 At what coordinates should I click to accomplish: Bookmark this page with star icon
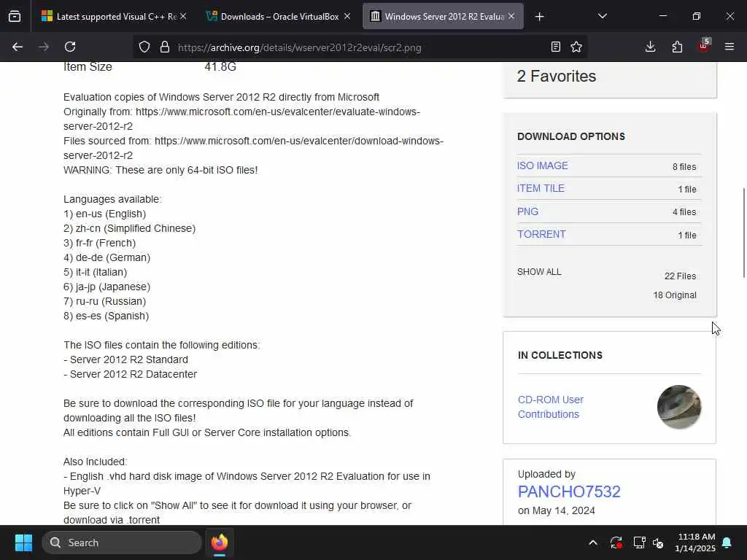pyautogui.click(x=576, y=47)
